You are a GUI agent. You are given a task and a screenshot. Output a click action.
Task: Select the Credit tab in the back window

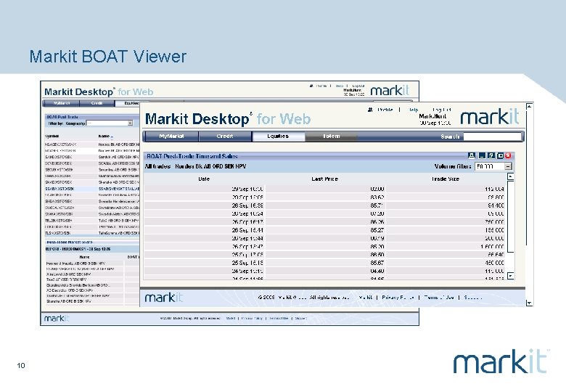pos(97,103)
